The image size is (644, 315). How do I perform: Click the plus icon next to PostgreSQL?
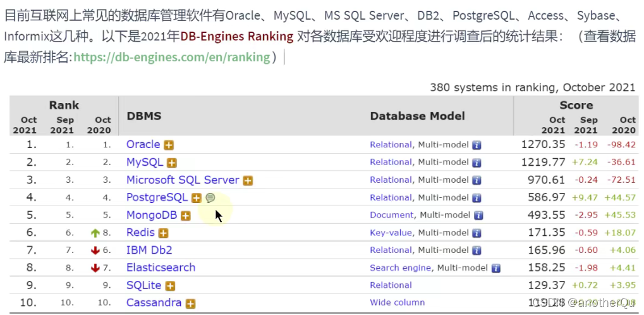197,198
